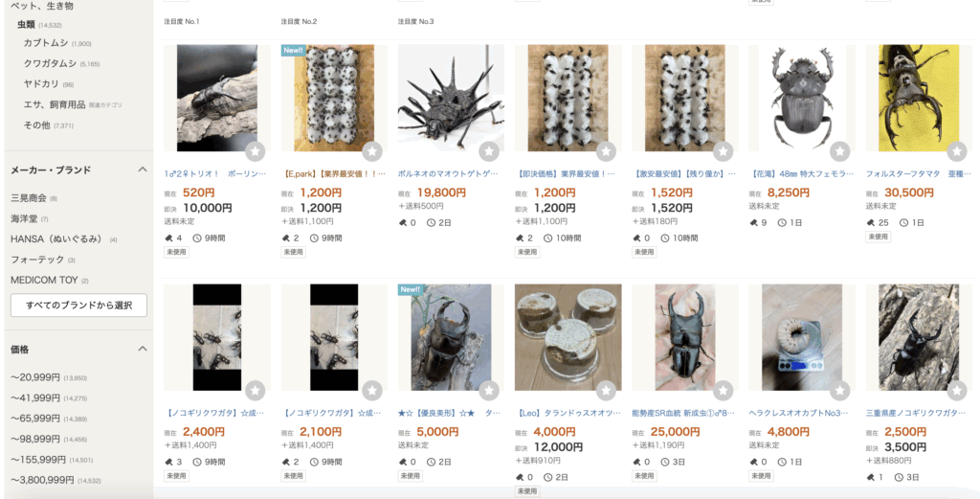Star the Borneo spiny beetle 19,800円 item
The height and width of the screenshot is (499, 980).
[489, 151]
